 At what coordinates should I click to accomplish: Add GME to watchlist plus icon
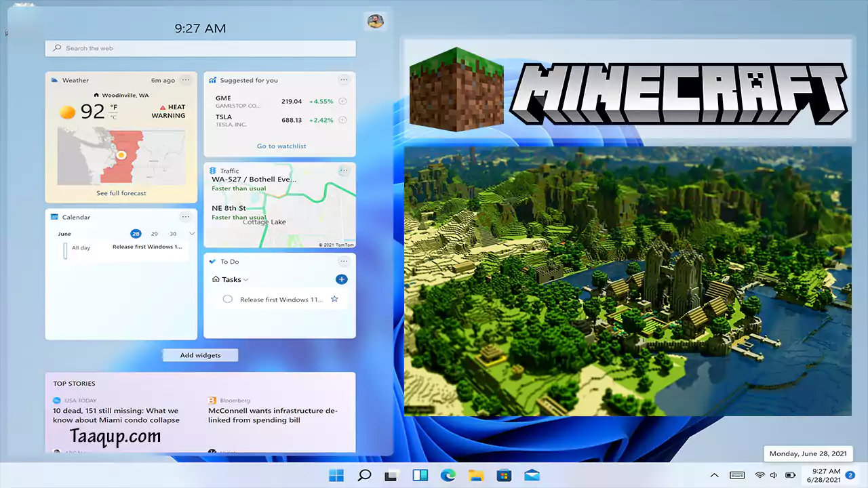(x=342, y=101)
